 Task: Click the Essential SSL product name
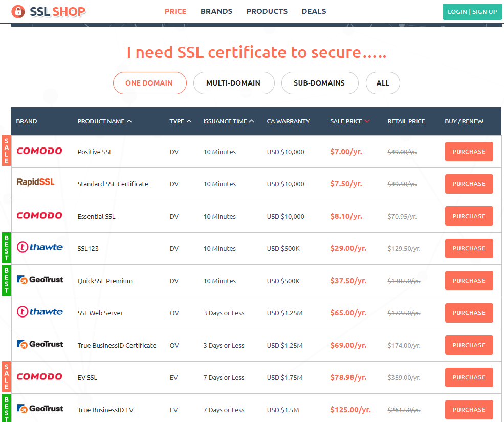click(x=96, y=217)
